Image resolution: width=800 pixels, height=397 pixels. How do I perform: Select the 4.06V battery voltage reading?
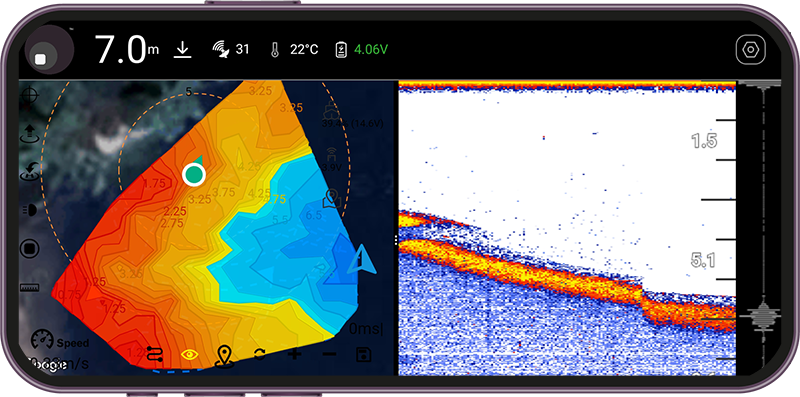click(371, 49)
